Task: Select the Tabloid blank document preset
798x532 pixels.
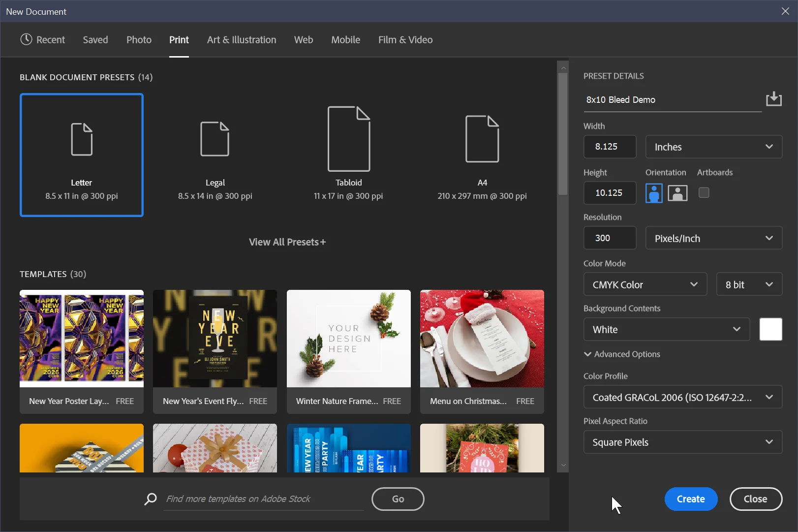Action: (348, 155)
